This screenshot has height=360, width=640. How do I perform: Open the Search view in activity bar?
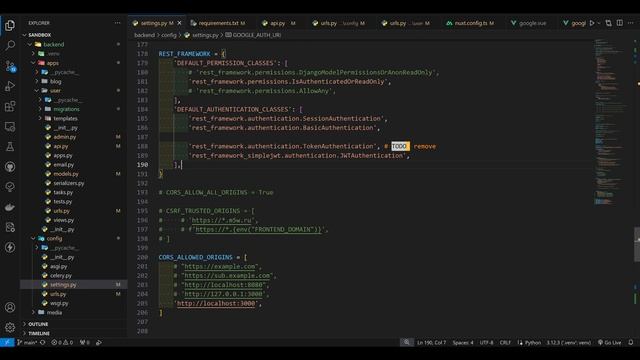(x=10, y=45)
